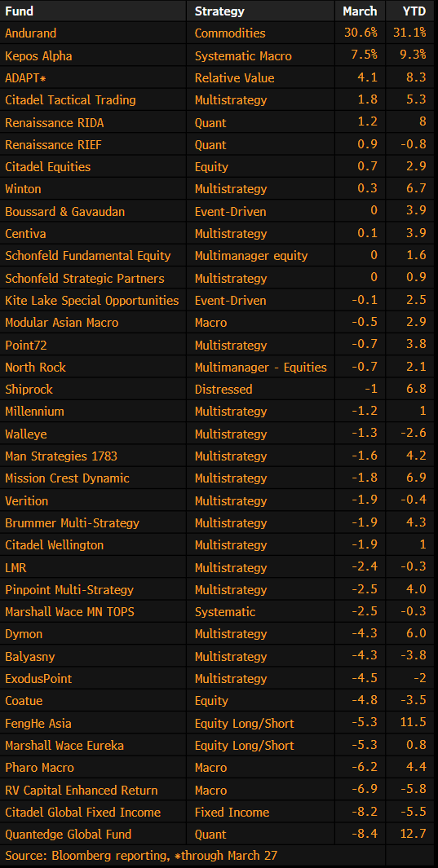Select the Coatue fund name
Screen dimensions: 438x868
point(24,702)
